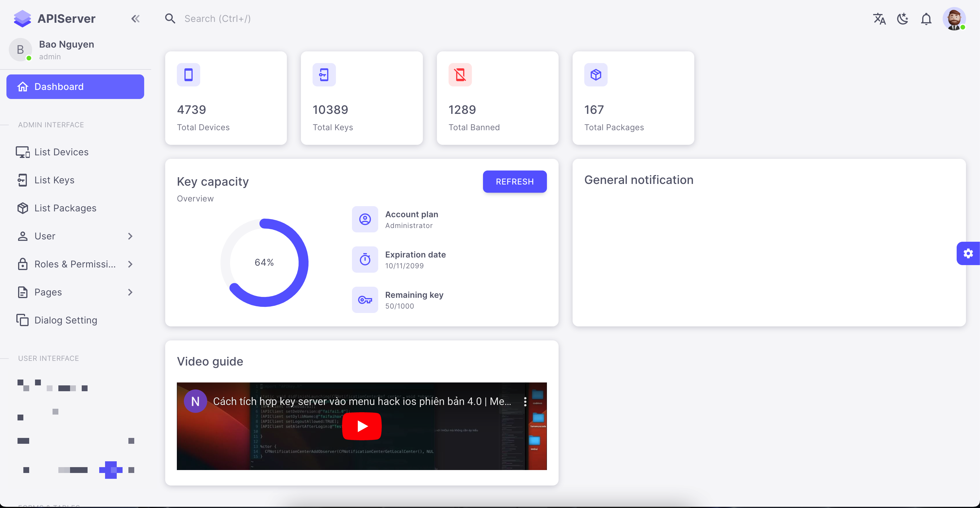Open the settings gear customizer tab
The height and width of the screenshot is (508, 980).
coord(968,253)
